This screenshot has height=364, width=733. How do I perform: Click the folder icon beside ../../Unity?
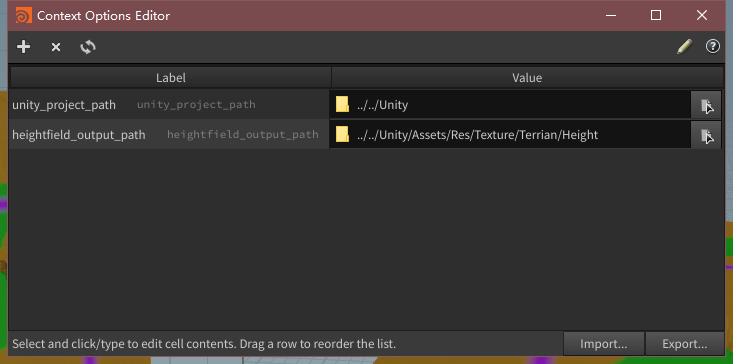point(342,105)
